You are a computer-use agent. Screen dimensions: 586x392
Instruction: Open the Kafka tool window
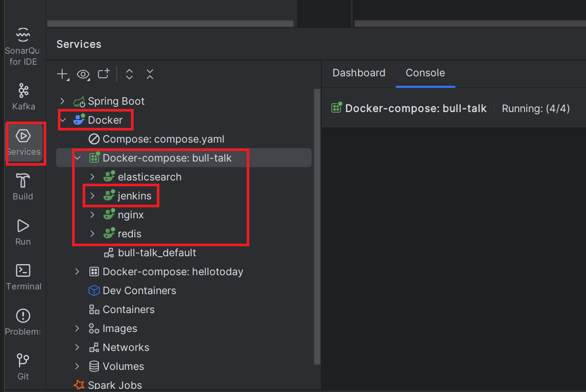tap(23, 97)
